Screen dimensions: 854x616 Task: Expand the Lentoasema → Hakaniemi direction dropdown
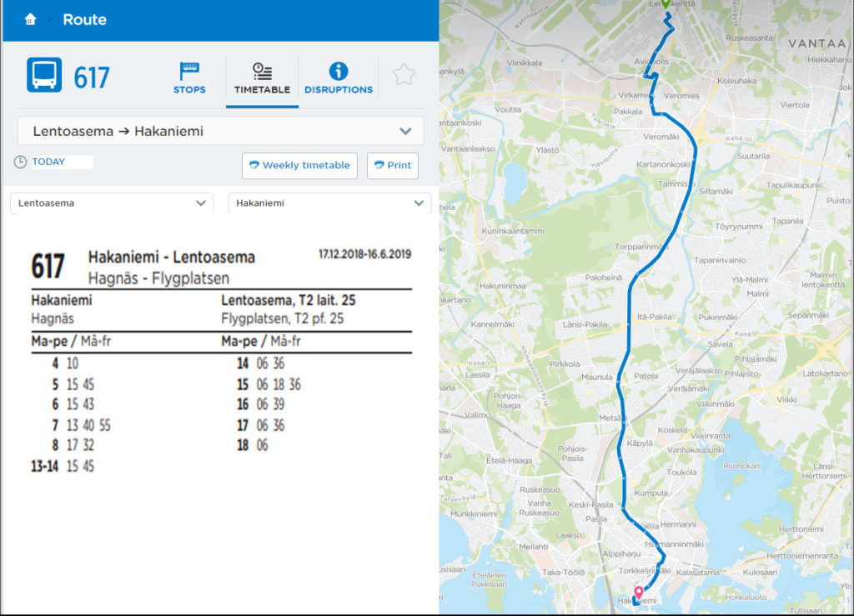click(220, 131)
